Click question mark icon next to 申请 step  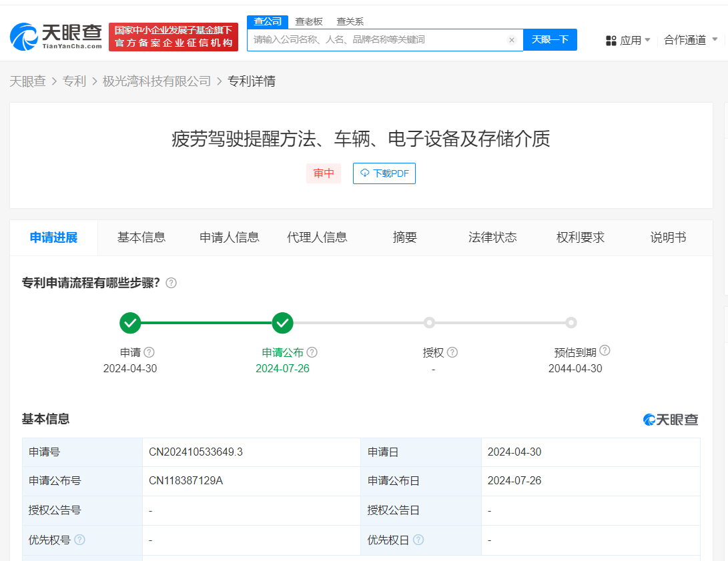[x=148, y=352]
